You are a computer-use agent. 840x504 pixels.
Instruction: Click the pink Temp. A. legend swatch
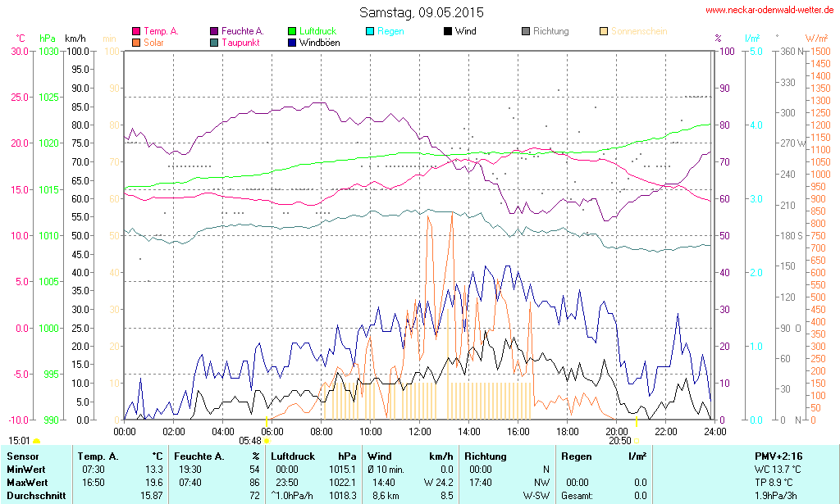tap(136, 31)
